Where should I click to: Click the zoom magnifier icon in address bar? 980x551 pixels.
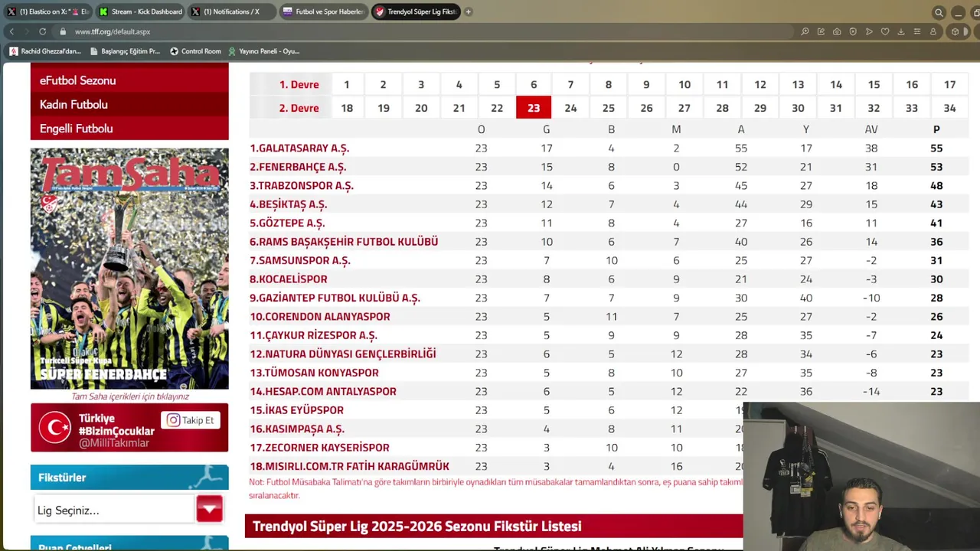click(805, 31)
